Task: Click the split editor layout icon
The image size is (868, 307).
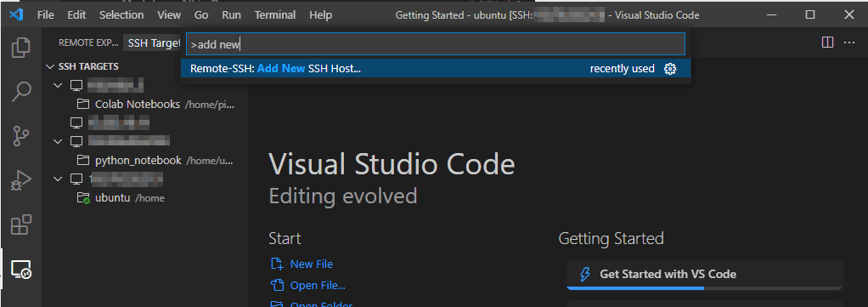Action: (x=827, y=43)
